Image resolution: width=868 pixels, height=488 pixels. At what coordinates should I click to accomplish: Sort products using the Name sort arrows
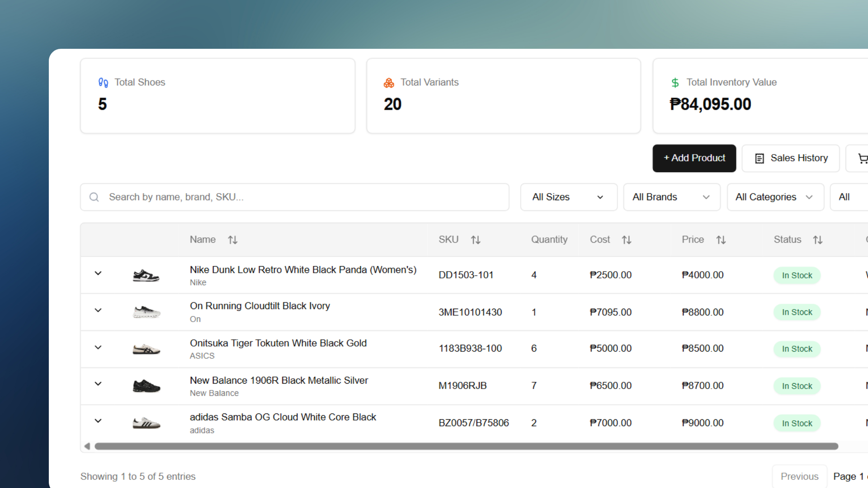233,239
